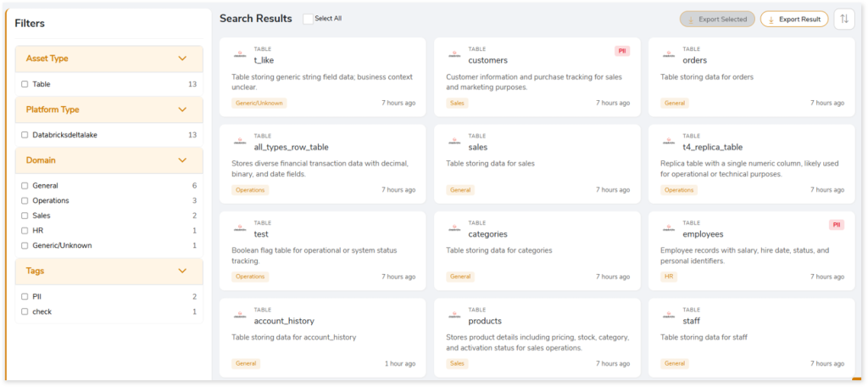Click the platform icon on sales card
868x387 pixels.
pyautogui.click(x=454, y=142)
